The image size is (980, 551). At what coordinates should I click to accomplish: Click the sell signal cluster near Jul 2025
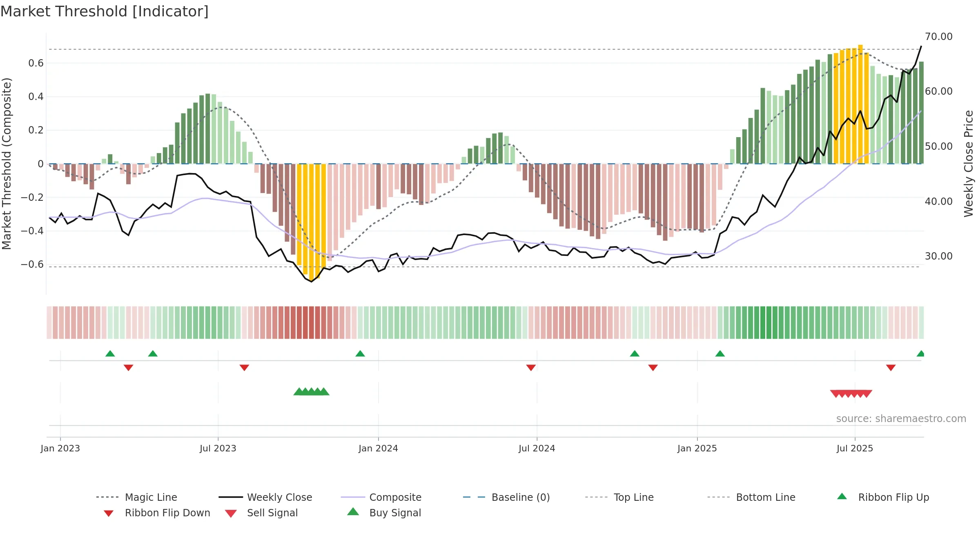click(851, 393)
